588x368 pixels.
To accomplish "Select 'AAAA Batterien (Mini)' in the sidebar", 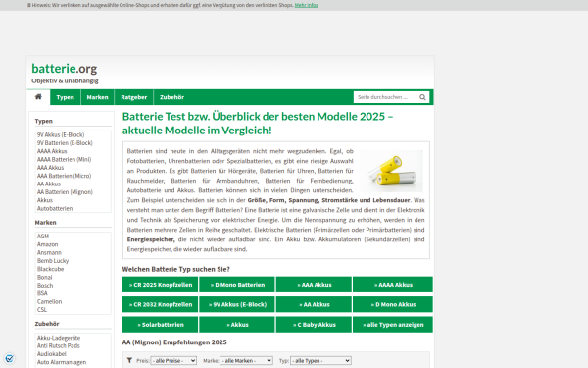I will point(64,160).
